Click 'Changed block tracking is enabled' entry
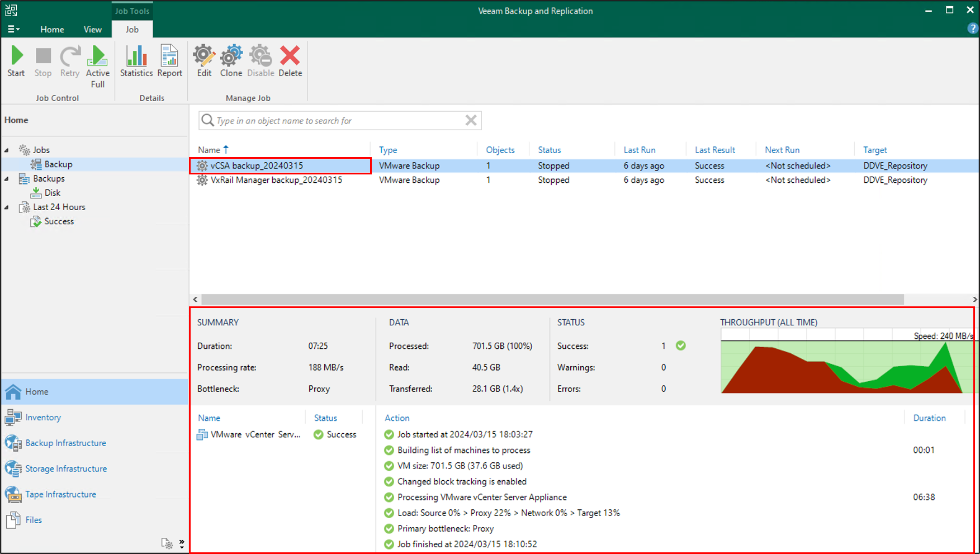 [462, 481]
